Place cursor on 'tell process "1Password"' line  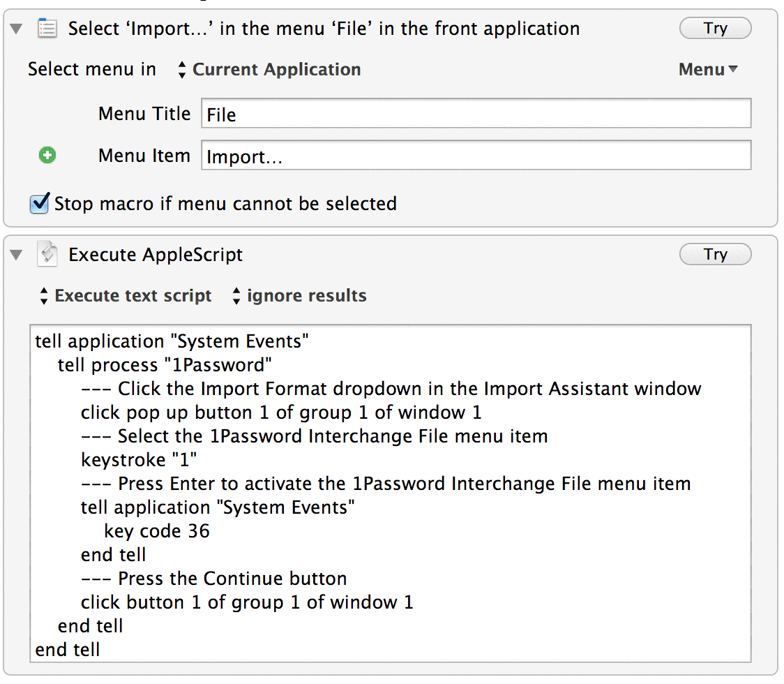point(165,365)
